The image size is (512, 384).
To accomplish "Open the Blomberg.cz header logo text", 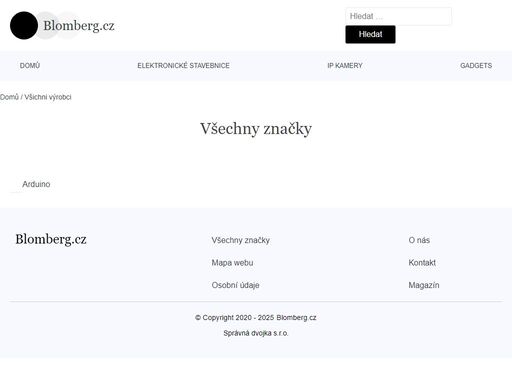I will (79, 26).
